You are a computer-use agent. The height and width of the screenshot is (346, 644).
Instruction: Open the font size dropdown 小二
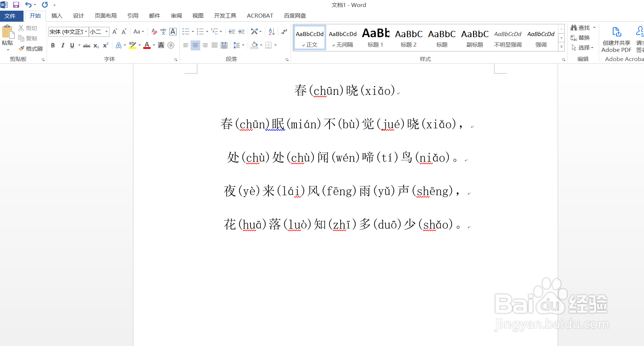pos(107,32)
